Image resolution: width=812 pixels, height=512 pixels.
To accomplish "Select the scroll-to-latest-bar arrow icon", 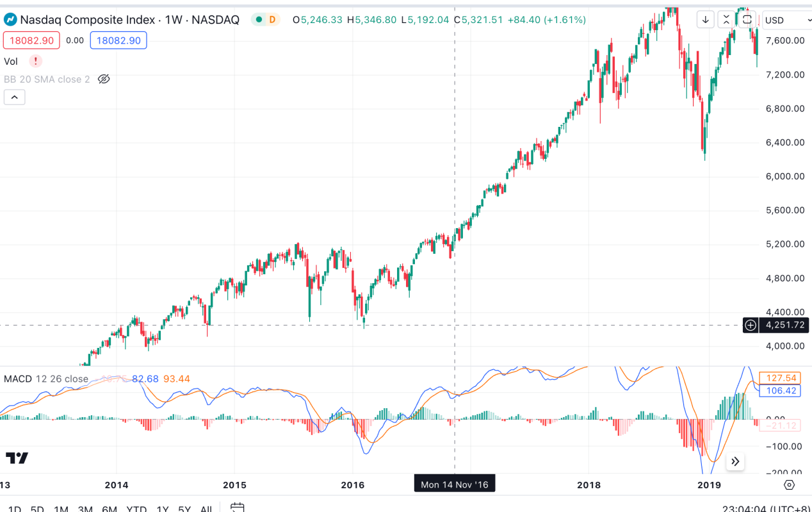I will point(705,19).
